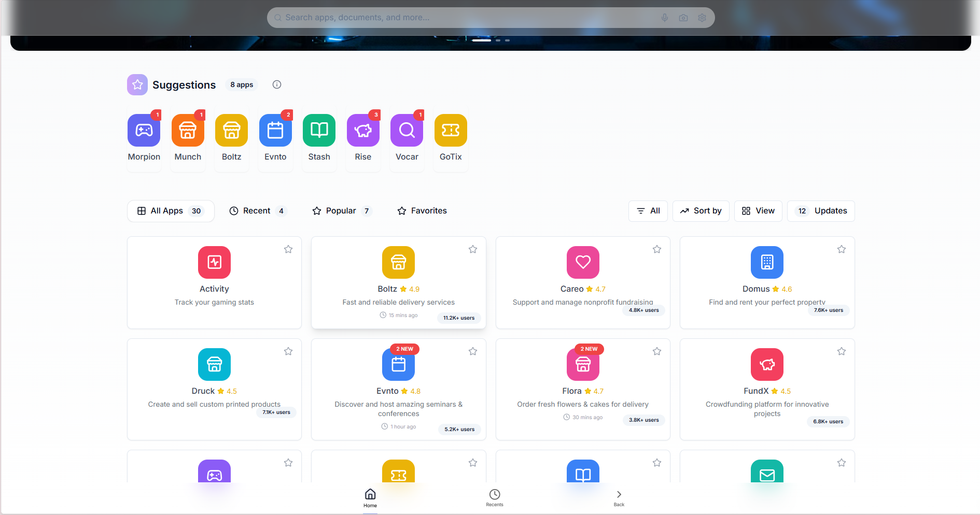This screenshot has width=980, height=515.
Task: Click the 5.2K+ users badge on Evnto
Action: point(459,430)
